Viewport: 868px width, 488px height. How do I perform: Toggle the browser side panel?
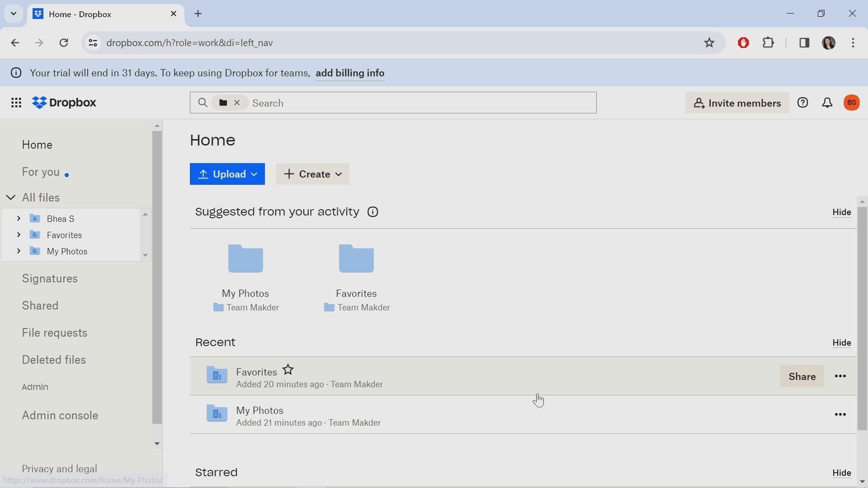(x=805, y=43)
